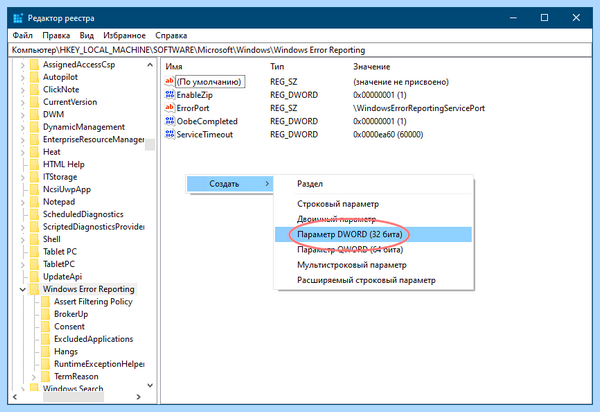Expand the Autopilot key
Screen dimensions: 600x412
23,78
